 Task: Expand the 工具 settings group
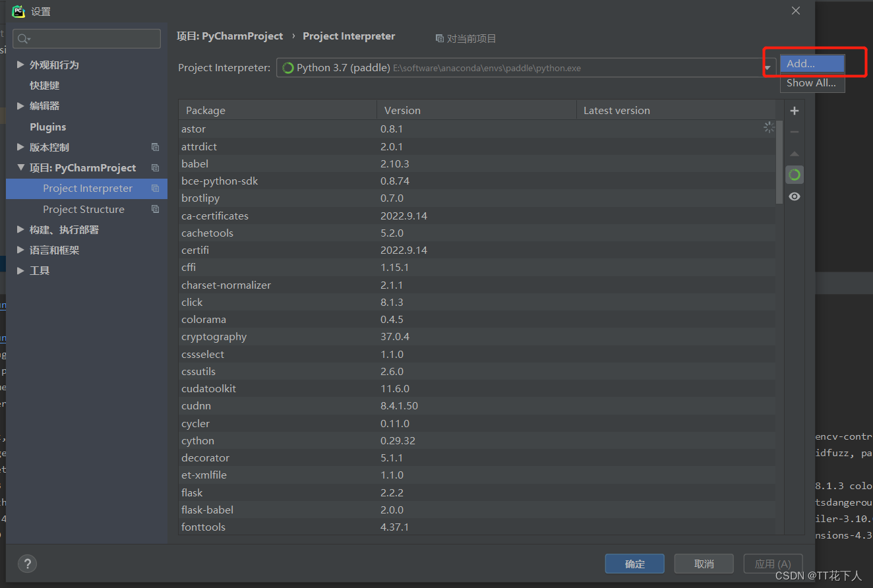[20, 270]
